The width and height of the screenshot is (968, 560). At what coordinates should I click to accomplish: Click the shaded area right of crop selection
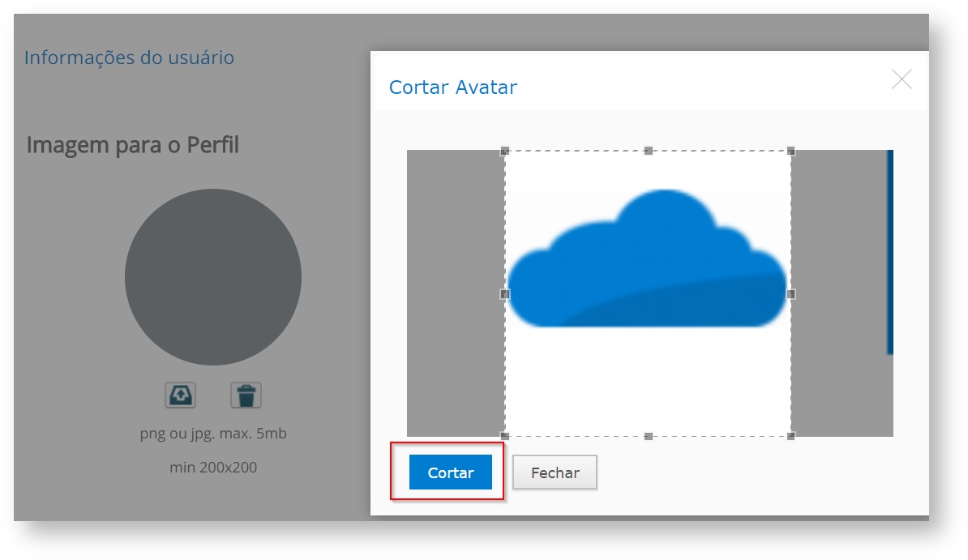point(839,293)
